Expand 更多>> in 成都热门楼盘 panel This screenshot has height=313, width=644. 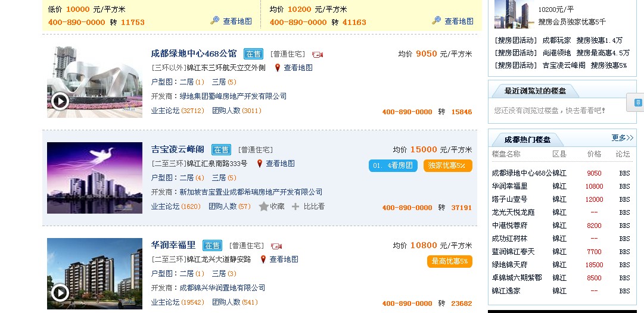(622, 138)
